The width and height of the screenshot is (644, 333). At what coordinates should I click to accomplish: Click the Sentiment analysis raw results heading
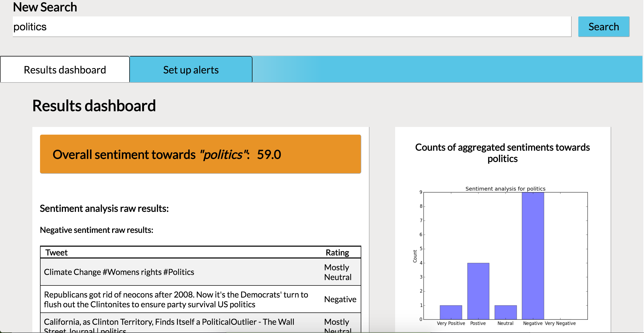[x=104, y=208]
